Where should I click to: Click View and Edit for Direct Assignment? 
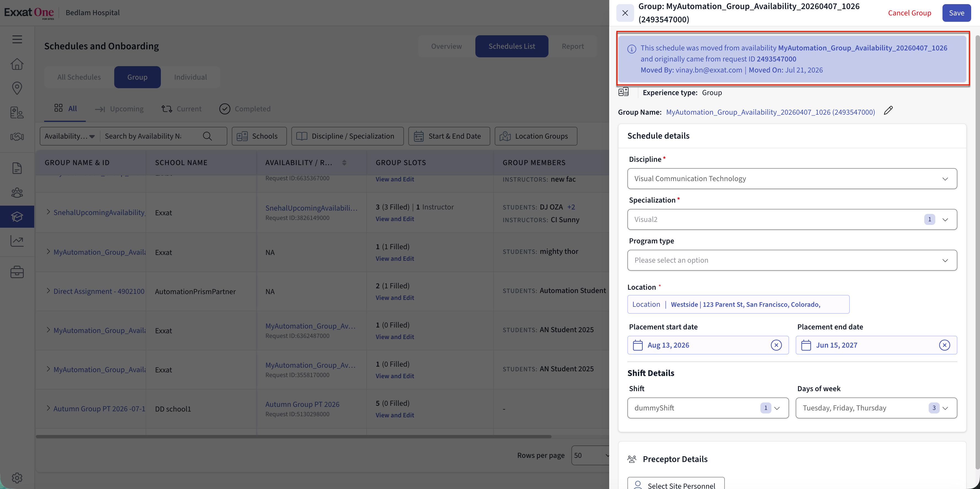click(395, 298)
